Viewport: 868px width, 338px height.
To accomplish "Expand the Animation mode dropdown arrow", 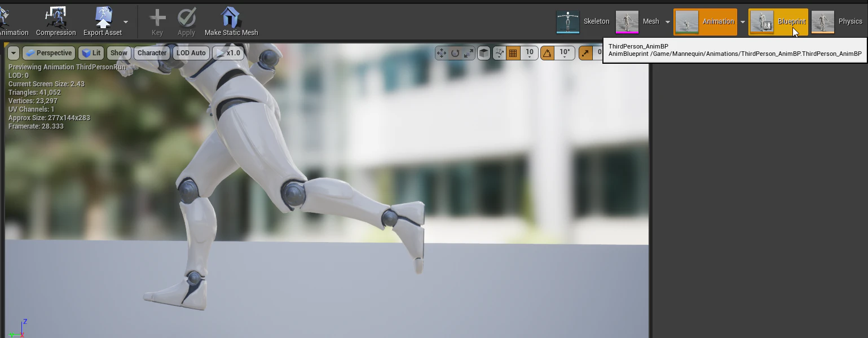I will (743, 22).
